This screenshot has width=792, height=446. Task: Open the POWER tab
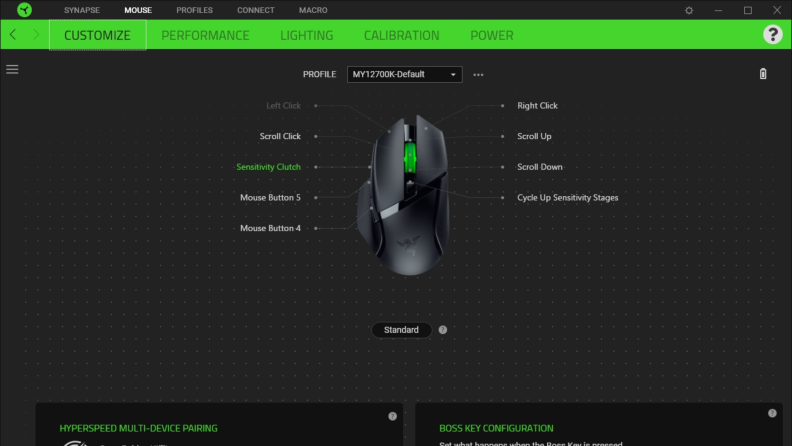(x=491, y=35)
